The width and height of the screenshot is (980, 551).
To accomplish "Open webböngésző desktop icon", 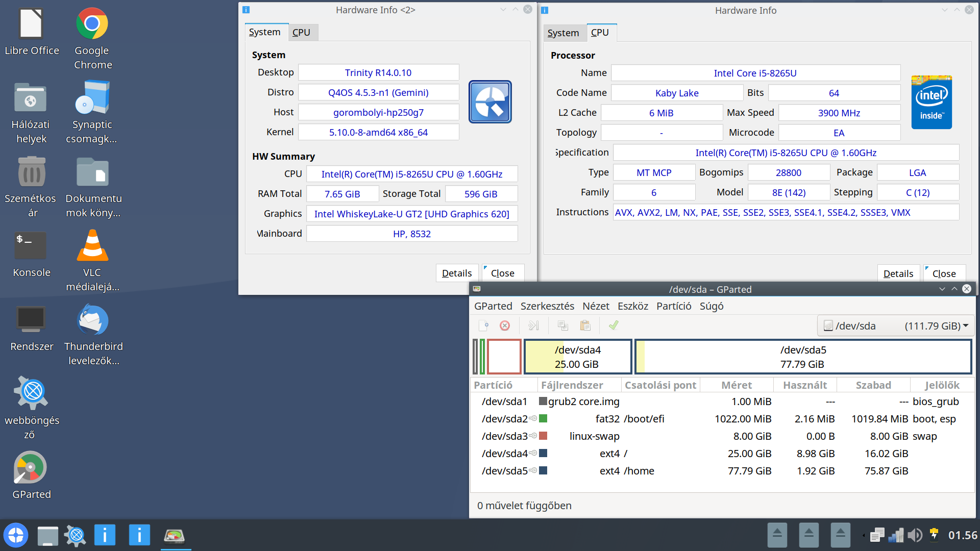I will click(32, 409).
